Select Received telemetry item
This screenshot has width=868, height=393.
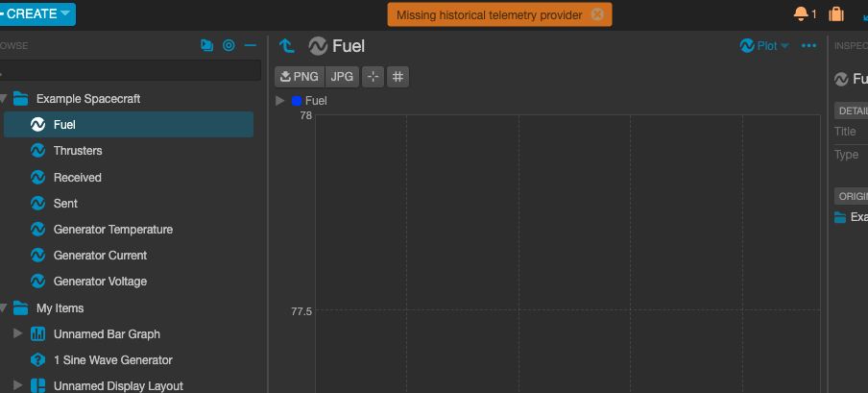pyautogui.click(x=78, y=178)
